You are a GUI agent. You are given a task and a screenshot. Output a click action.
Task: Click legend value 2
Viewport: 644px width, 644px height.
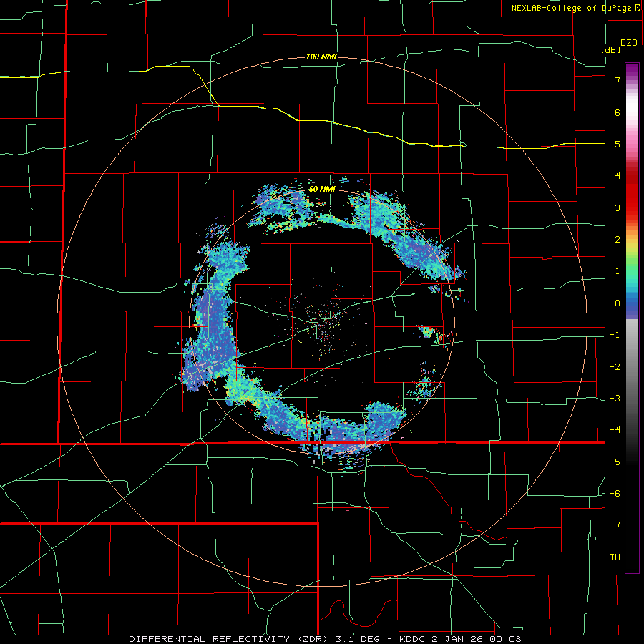[x=618, y=240]
